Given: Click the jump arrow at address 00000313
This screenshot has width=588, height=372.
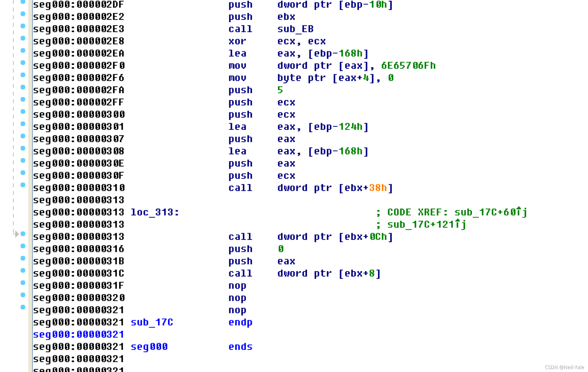Looking at the screenshot, I should [16, 234].
